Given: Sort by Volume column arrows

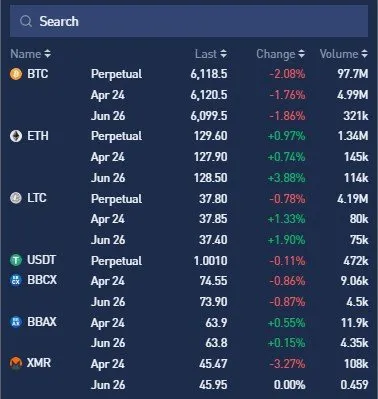Looking at the screenshot, I should (365, 54).
